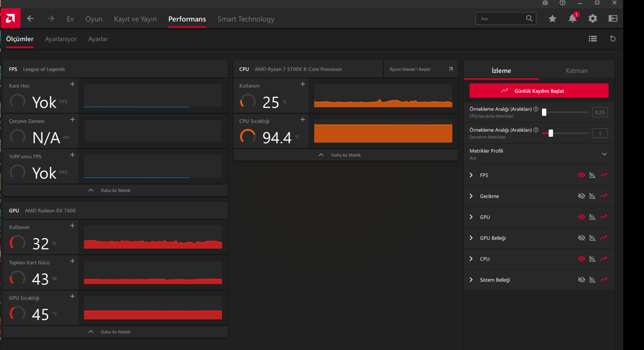Click the GPU row overlay chart icon

(x=592, y=217)
